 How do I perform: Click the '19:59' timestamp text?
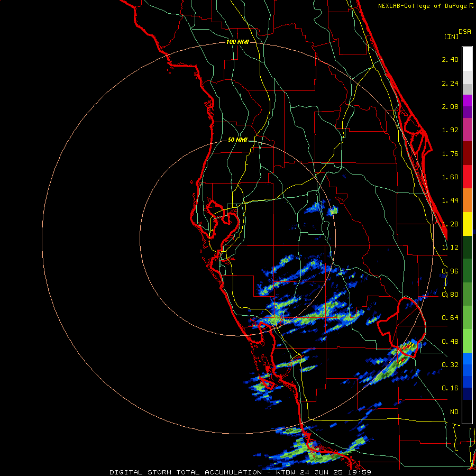click(x=359, y=472)
